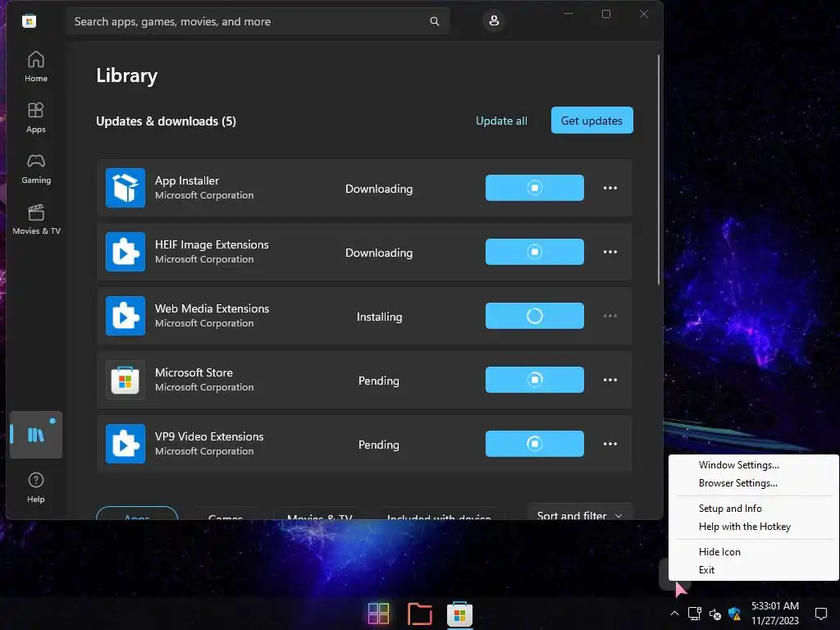Click Microsoft Store icon on taskbar
This screenshot has width=840, height=630.
click(459, 614)
